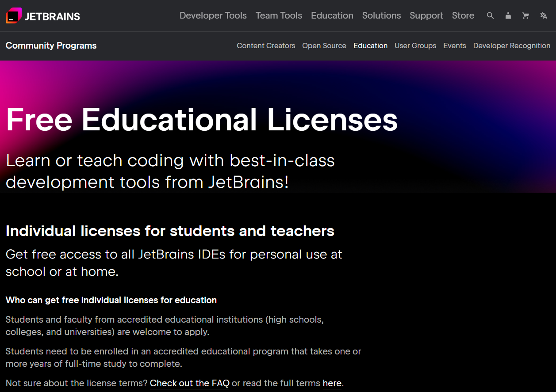Open the shopping cart icon
The image size is (556, 392).
(x=525, y=15)
